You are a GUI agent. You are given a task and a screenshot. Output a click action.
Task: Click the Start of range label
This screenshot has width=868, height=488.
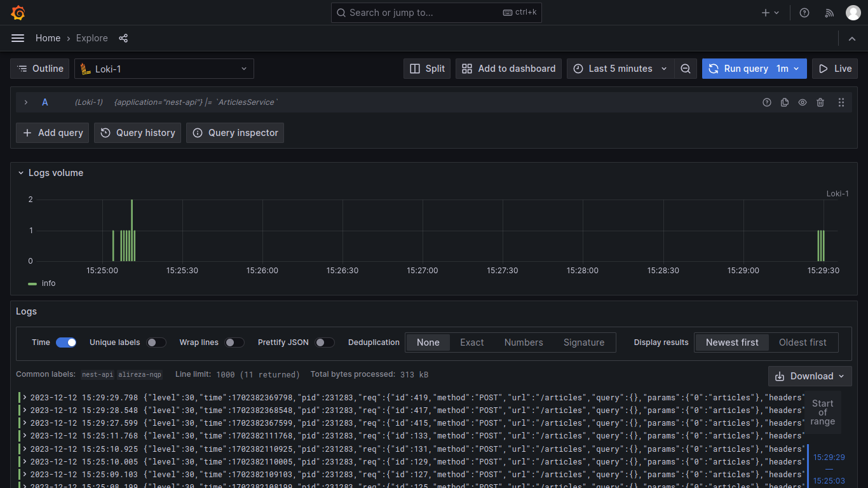pyautogui.click(x=822, y=412)
